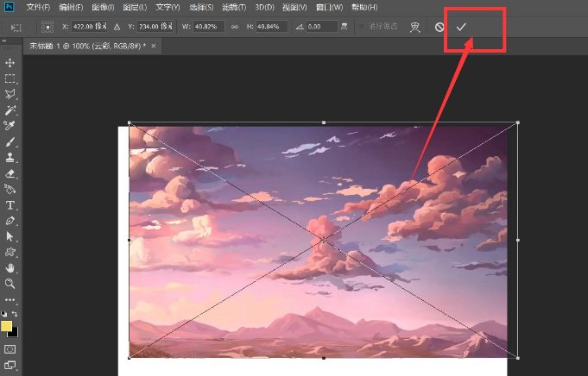Click the bottom-right transform corner handle

518,358
